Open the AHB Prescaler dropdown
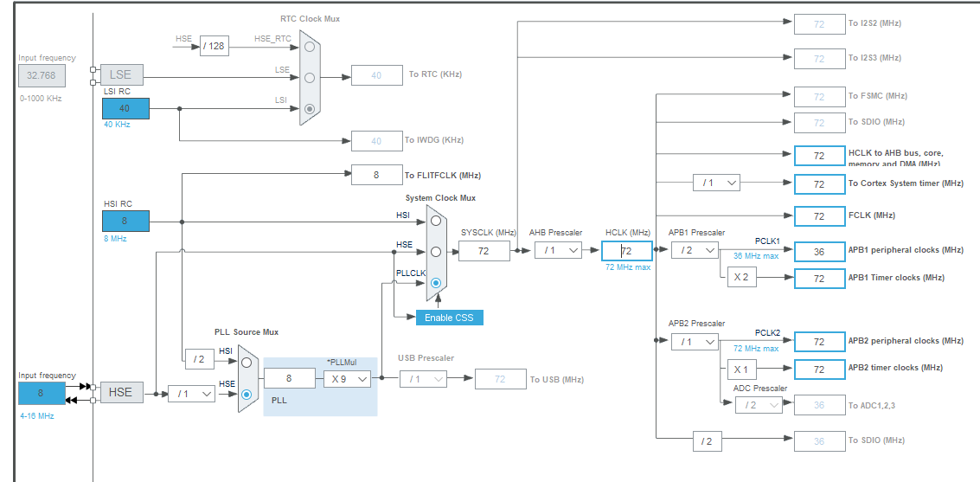980x482 pixels. coord(558,250)
